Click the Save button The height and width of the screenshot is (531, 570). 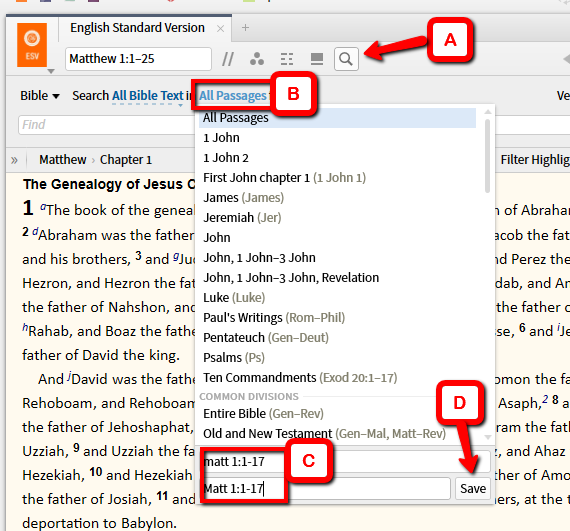tap(473, 488)
